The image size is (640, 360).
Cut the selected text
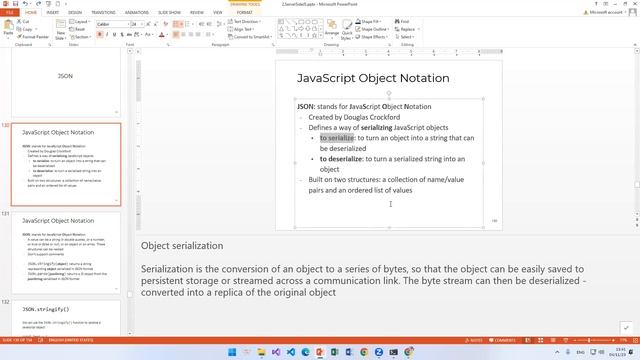(23, 21)
